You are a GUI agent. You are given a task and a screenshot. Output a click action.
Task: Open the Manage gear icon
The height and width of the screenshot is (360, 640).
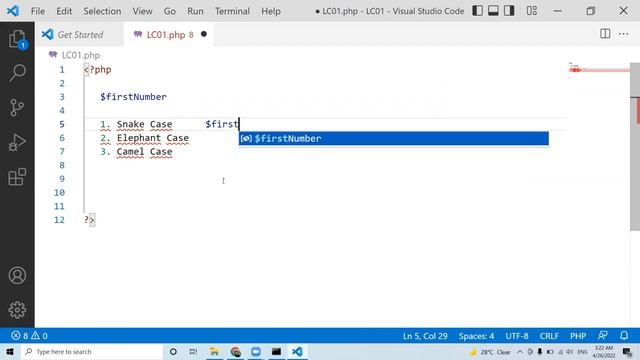[17, 310]
